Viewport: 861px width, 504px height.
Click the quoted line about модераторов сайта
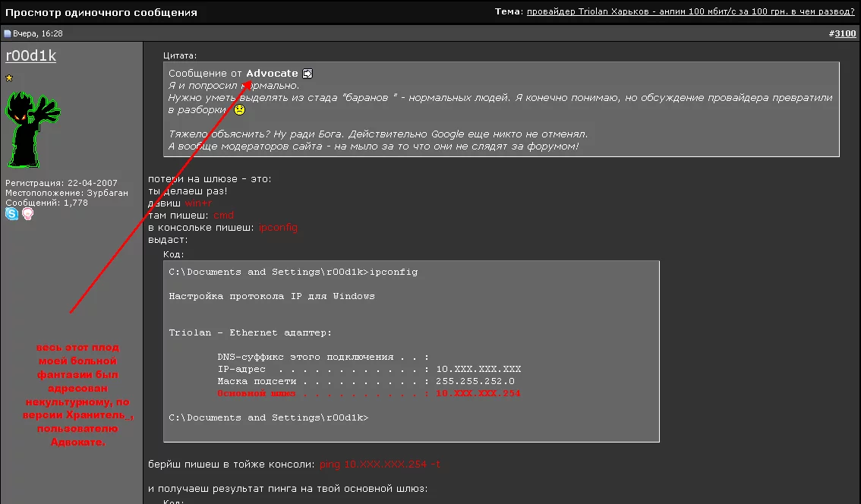click(x=374, y=146)
